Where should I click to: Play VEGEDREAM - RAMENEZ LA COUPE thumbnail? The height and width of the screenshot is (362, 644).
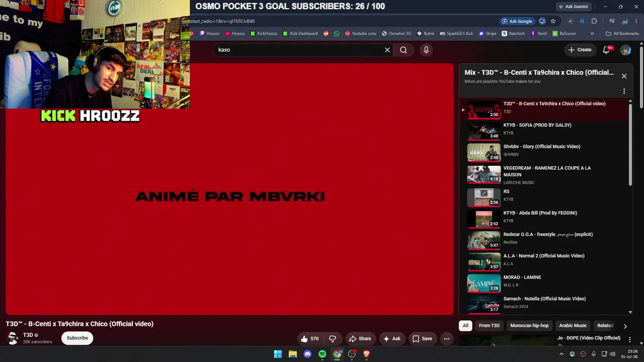pos(484,174)
